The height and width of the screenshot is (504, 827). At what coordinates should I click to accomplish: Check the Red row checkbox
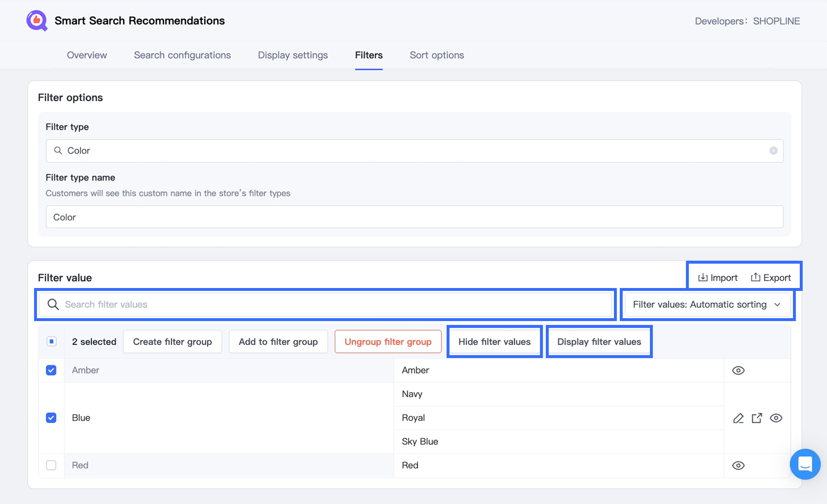pos(51,466)
